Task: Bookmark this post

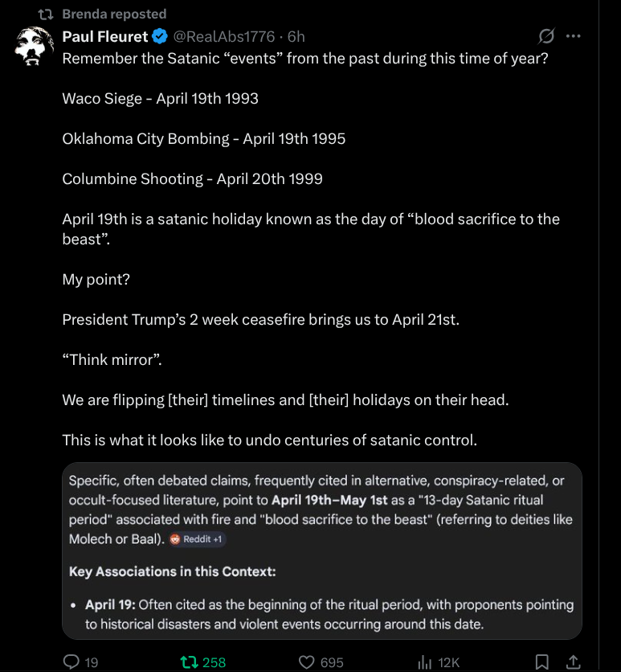Action: pyautogui.click(x=542, y=662)
